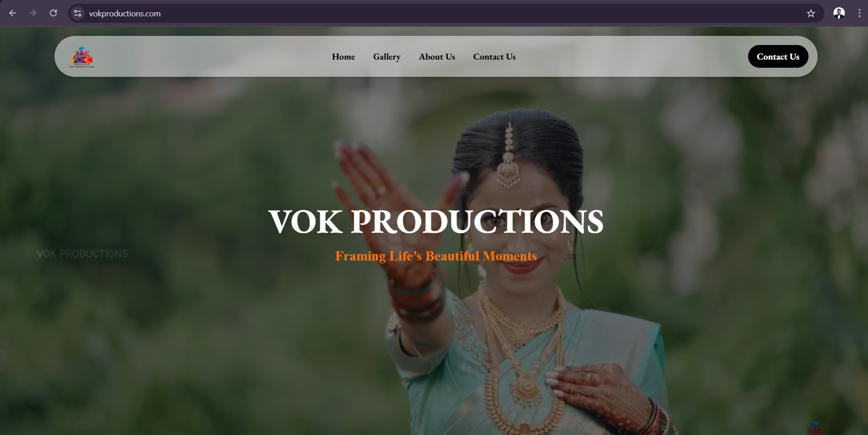Click the VOK PRODUCTIONS hero heading
The height and width of the screenshot is (435, 868).
coord(436,221)
